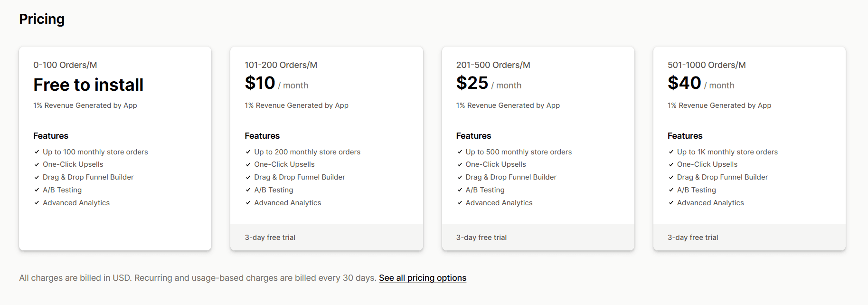Click "1% Revenue Generated by App" in free plan
Viewport: 868px width, 305px height.
[85, 105]
